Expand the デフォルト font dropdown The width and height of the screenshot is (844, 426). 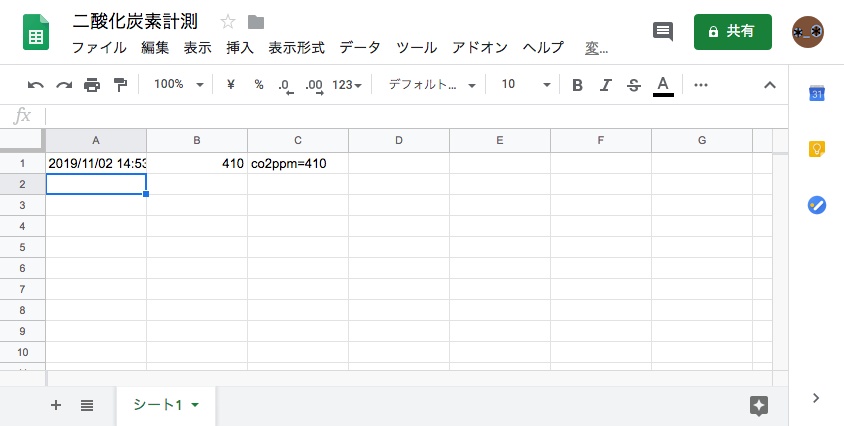tap(432, 85)
